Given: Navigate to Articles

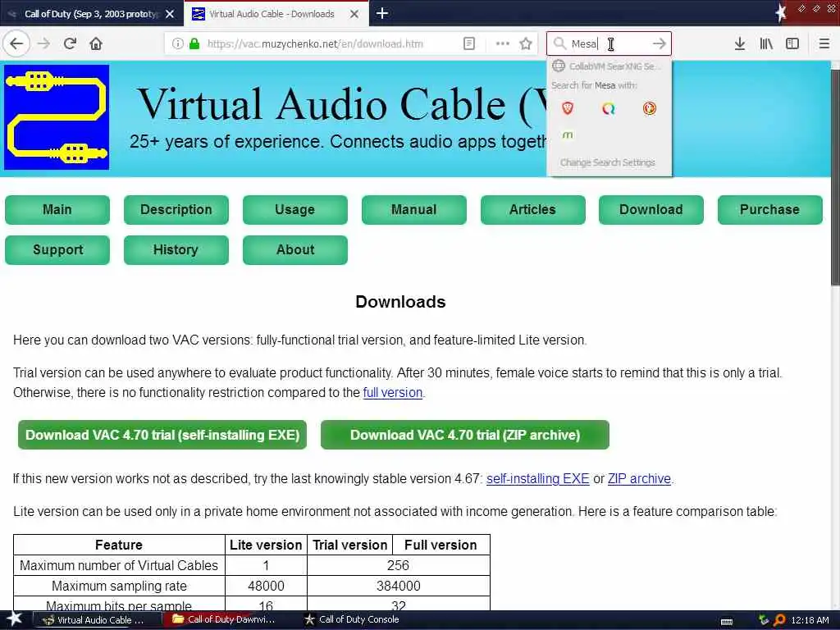Looking at the screenshot, I should tap(533, 209).
